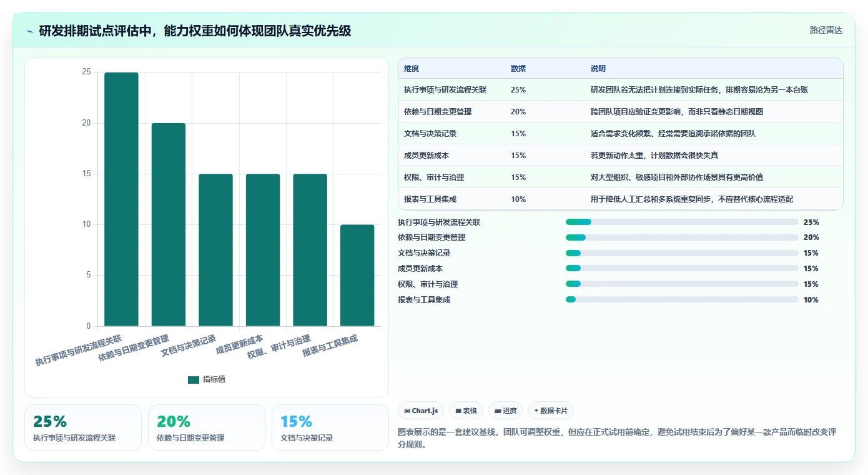Select the 数据卡片 tag chip
Image resolution: width=868 pixels, height=475 pixels.
pos(551,411)
